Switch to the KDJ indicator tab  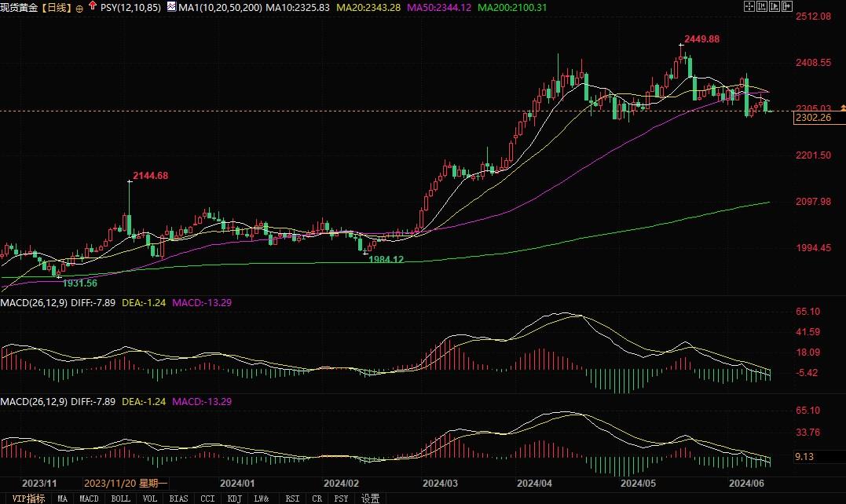pos(233,498)
